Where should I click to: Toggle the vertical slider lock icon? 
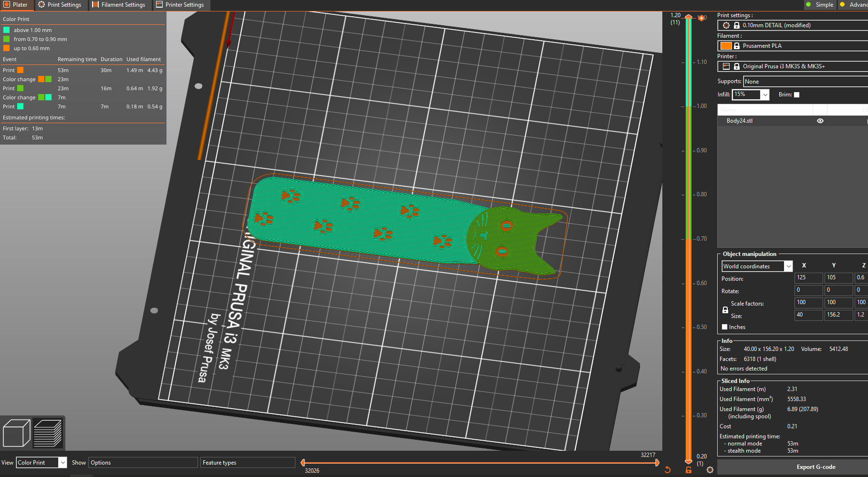(689, 470)
